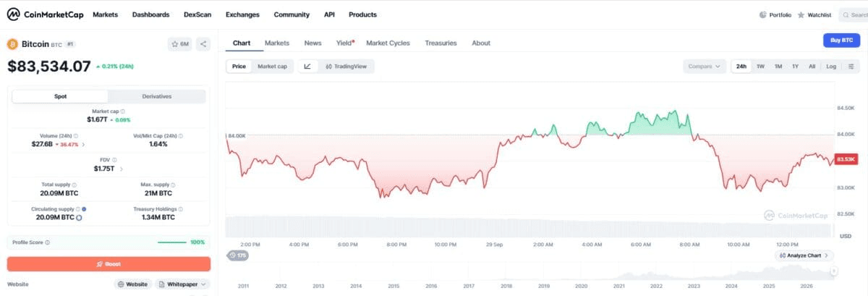This screenshot has height=296, width=868.
Task: Show the Market cap chart
Action: point(272,67)
